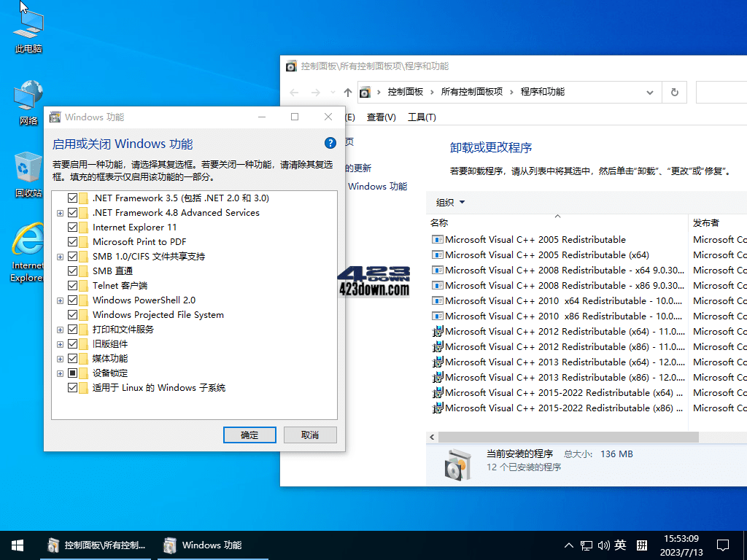Click the up navigation arrow in Explorer toolbar
Screen dimensions: 747x560
348,92
